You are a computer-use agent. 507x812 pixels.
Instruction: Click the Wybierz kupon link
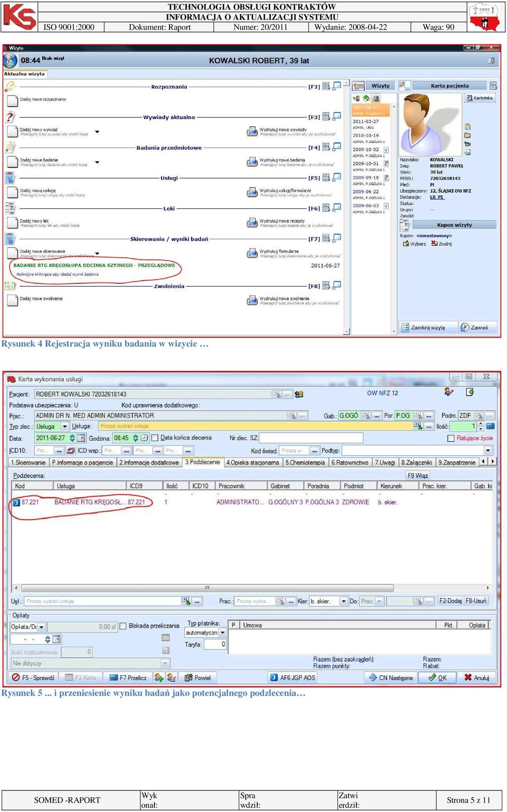click(414, 244)
